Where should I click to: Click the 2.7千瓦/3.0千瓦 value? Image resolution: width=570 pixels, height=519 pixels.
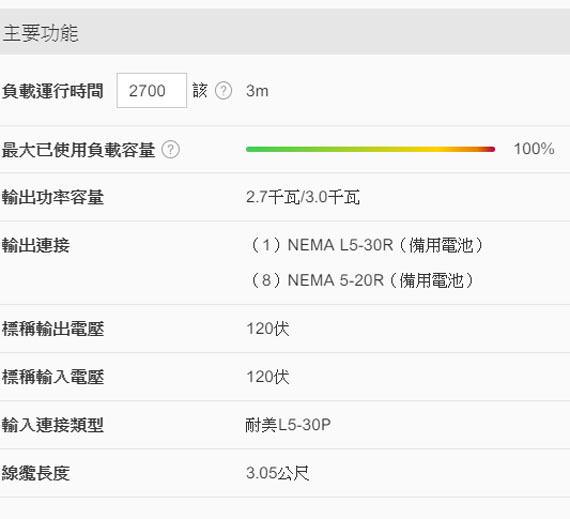[x=303, y=197]
